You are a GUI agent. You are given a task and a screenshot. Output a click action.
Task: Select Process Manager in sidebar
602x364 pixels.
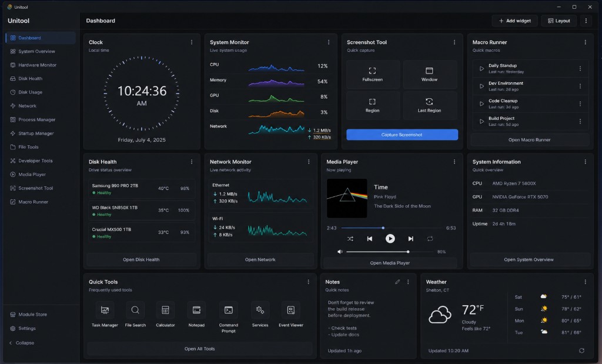click(41, 120)
